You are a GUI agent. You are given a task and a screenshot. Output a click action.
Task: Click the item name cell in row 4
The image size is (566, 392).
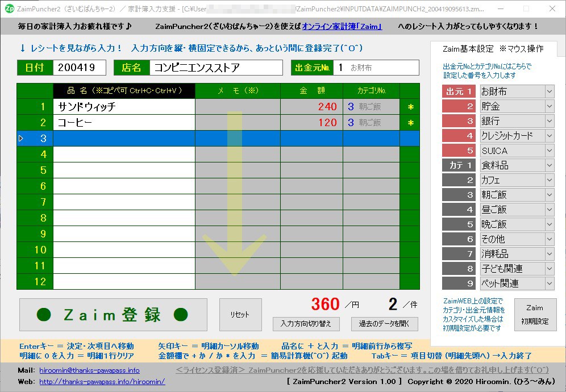pos(124,155)
